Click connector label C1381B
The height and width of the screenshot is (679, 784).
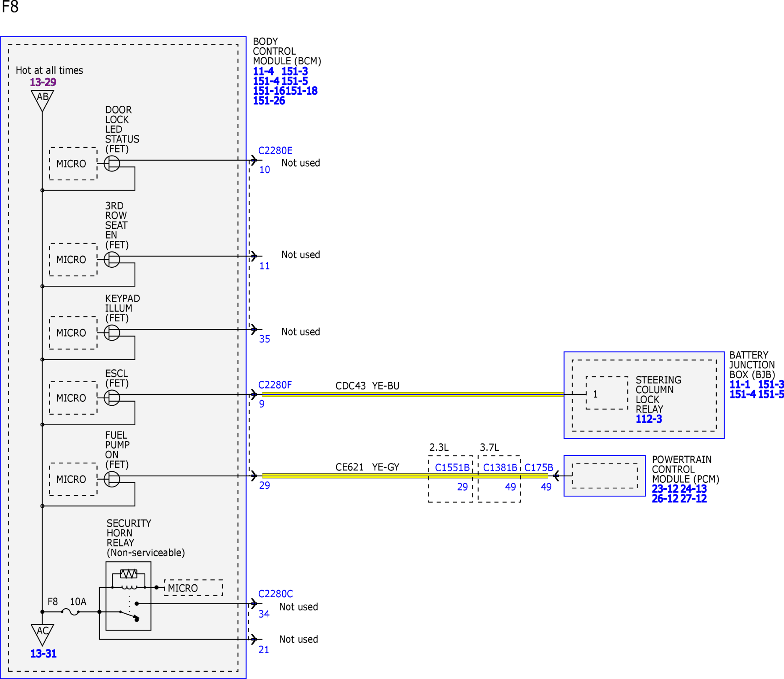500,468
